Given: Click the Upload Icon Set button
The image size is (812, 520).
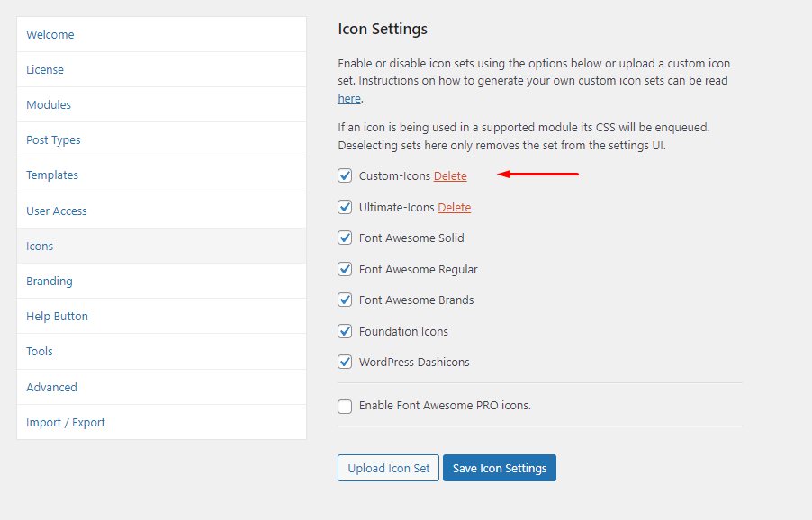Looking at the screenshot, I should [388, 468].
